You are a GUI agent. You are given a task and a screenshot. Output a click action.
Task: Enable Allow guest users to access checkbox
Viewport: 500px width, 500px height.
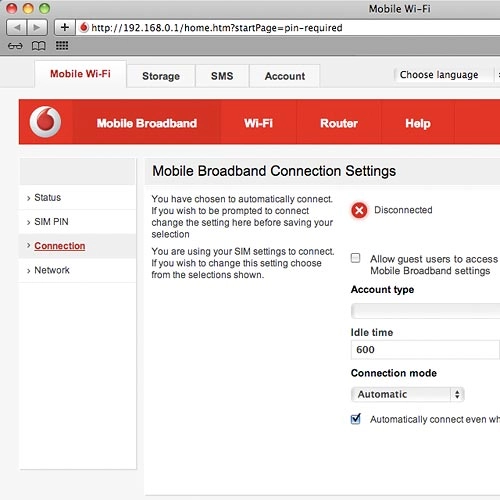(x=356, y=258)
